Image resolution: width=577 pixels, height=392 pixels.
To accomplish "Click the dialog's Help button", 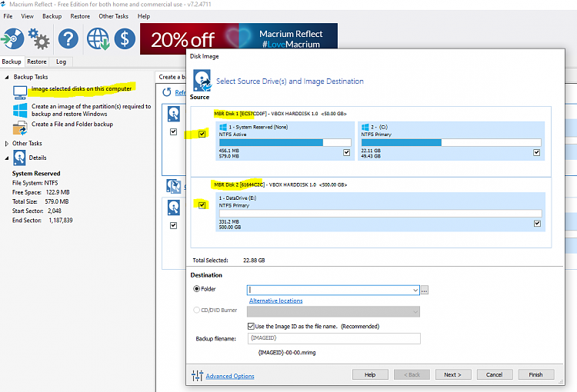I will tap(370, 375).
